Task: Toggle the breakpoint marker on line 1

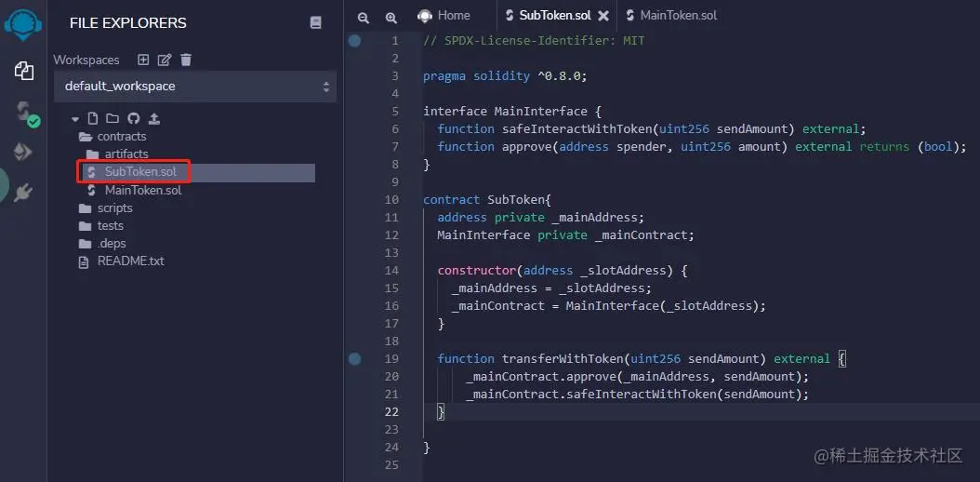Action: click(x=355, y=41)
